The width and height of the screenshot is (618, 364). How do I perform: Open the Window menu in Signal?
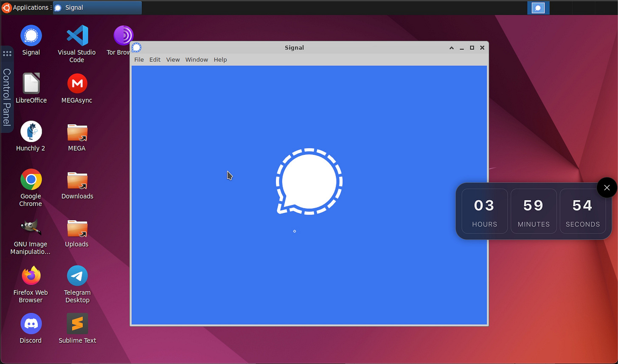click(197, 59)
